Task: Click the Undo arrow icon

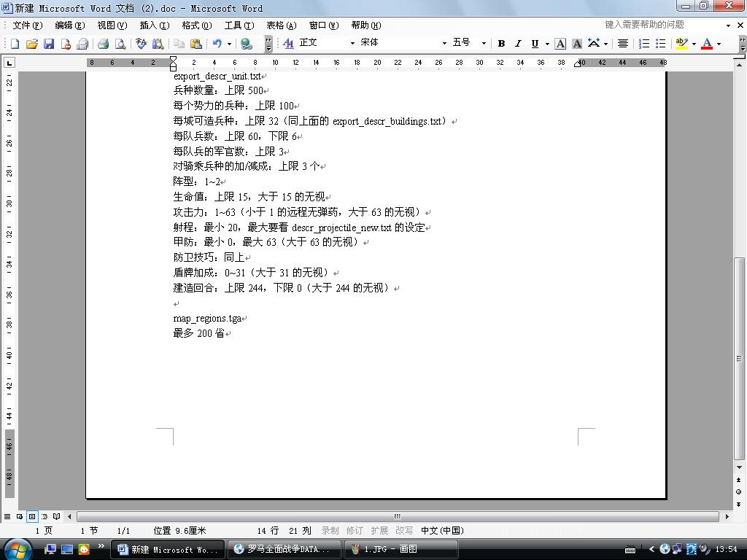Action: click(x=217, y=44)
